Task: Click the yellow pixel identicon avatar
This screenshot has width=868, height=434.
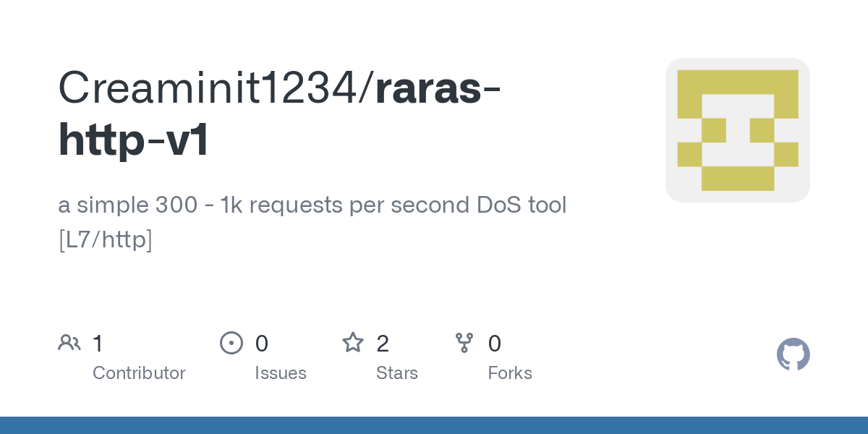Action: pos(737,130)
